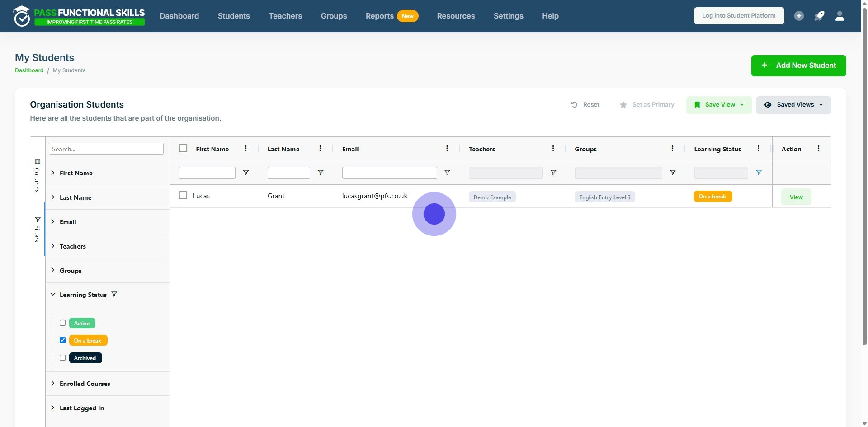Image resolution: width=868 pixels, height=427 pixels.
Task: Open the user profile icon
Action: [840, 16]
